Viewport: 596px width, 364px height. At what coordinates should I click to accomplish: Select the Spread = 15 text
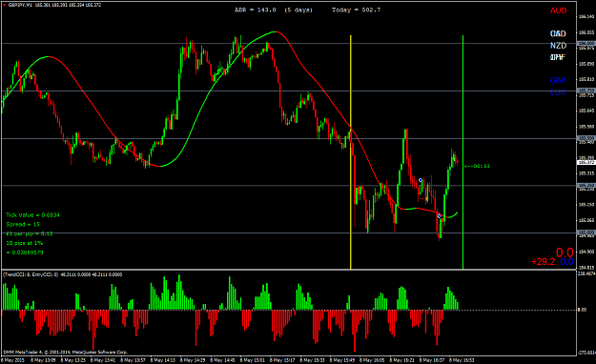(x=23, y=225)
